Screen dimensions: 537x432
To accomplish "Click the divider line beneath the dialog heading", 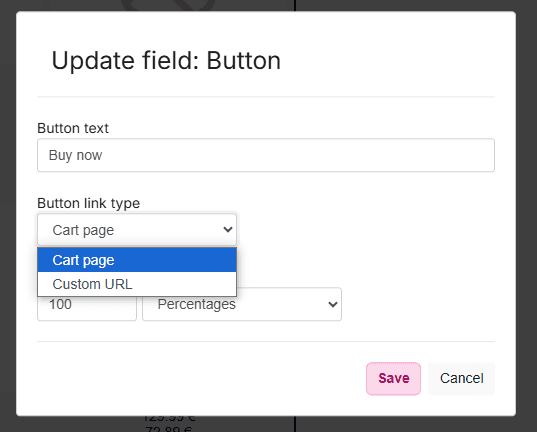I will [266, 97].
